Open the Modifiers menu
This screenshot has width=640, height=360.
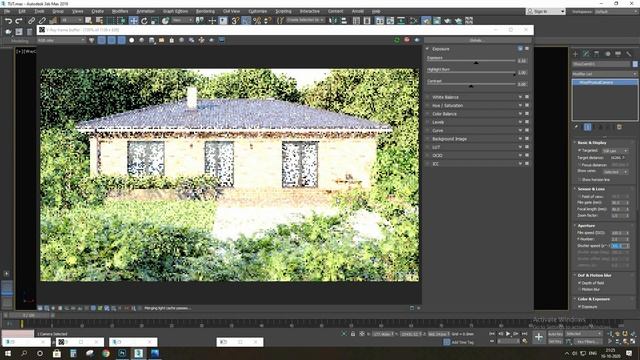point(120,11)
